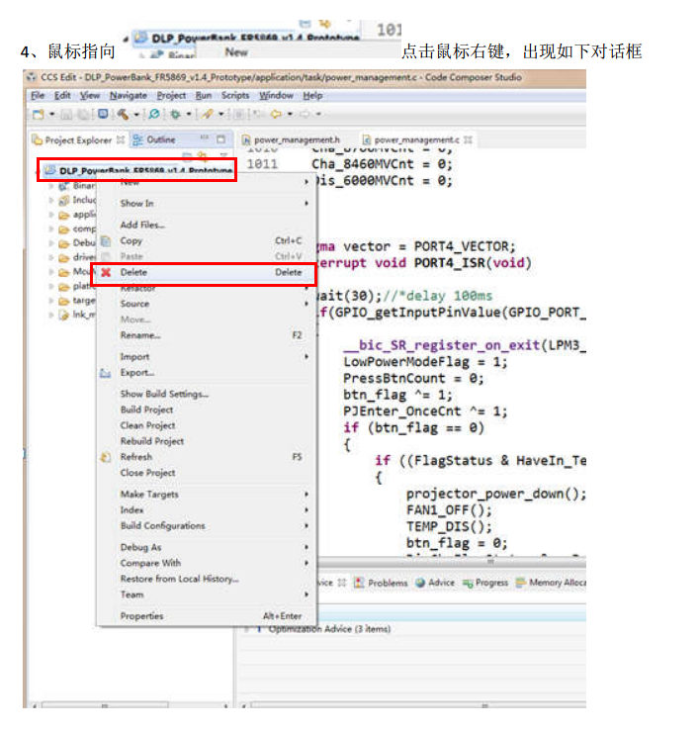Close the power_management.c editor tab

468,139
